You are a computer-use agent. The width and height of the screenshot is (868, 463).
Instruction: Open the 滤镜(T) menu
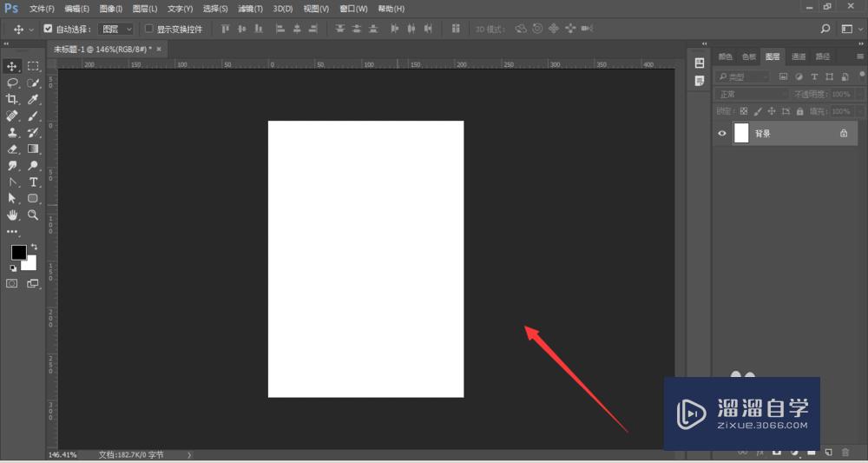click(250, 9)
